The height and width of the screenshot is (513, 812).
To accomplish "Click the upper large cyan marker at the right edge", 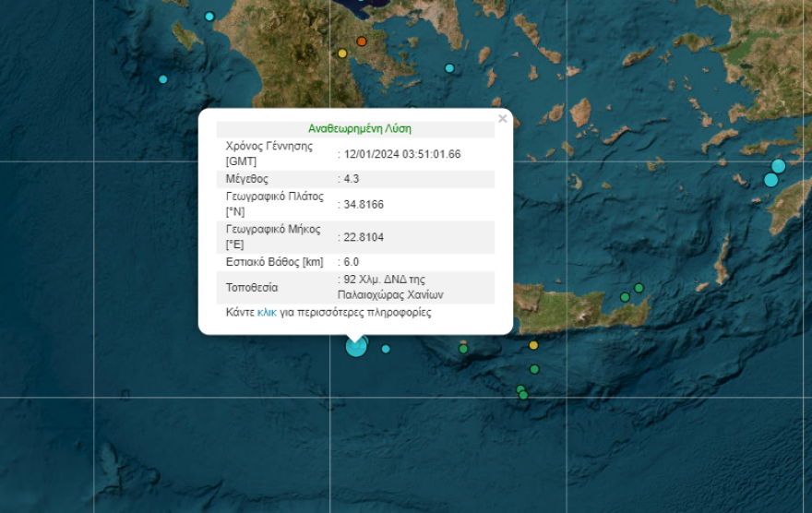I will pyautogui.click(x=778, y=166).
